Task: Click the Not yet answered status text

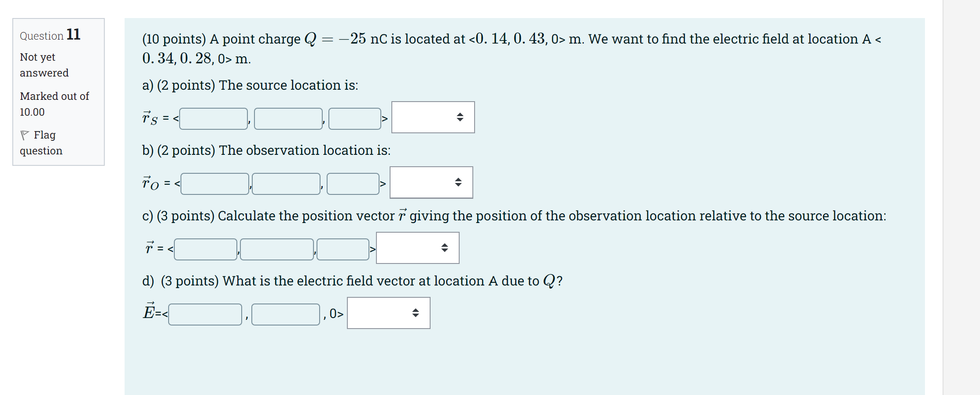Action: click(x=44, y=65)
